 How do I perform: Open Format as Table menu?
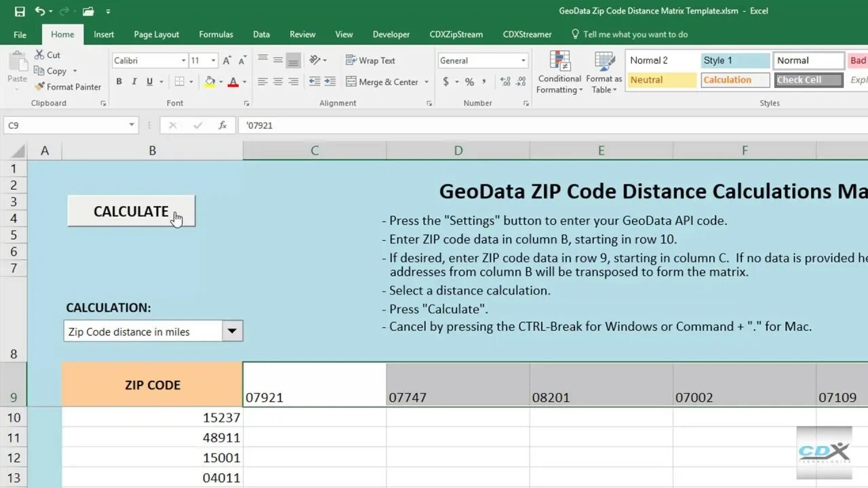click(x=604, y=73)
